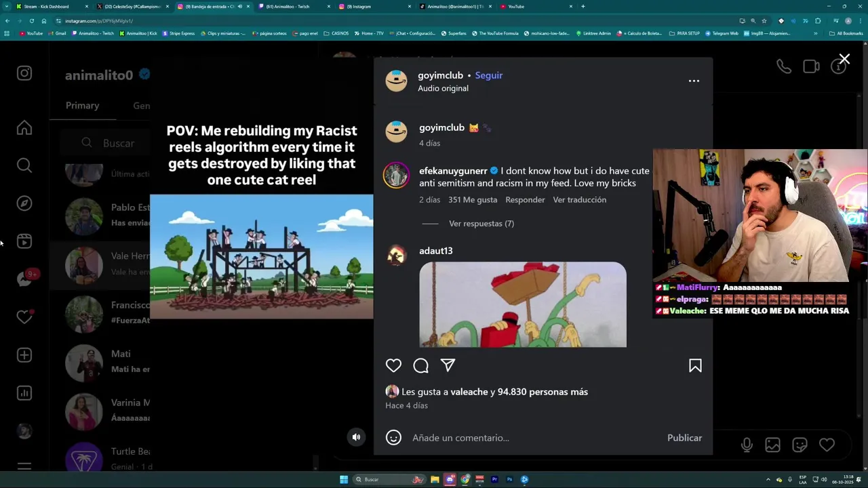Open '351 Me gusta' likes list
This screenshot has height=488, width=868.
[x=473, y=200]
